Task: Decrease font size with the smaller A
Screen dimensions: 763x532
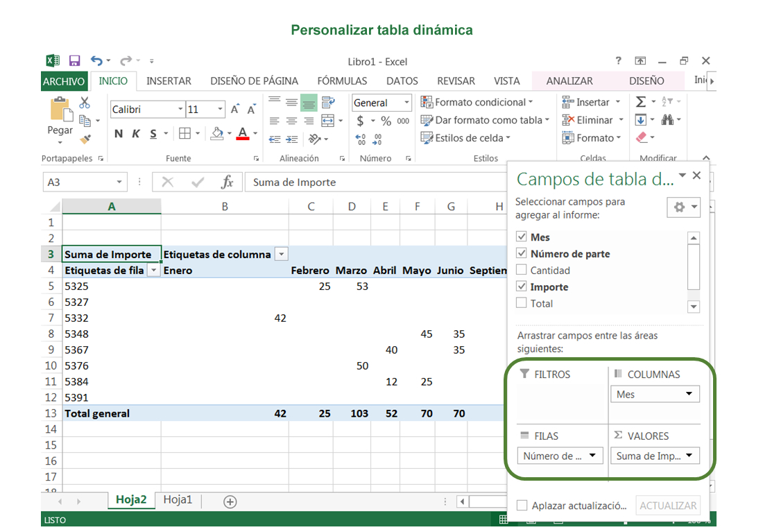Action: (x=251, y=110)
